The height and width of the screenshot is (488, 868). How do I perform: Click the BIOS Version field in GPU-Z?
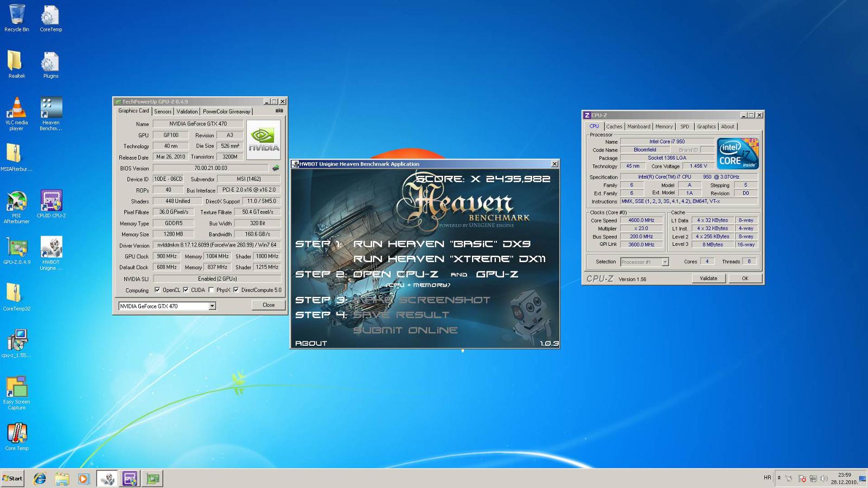coord(210,168)
